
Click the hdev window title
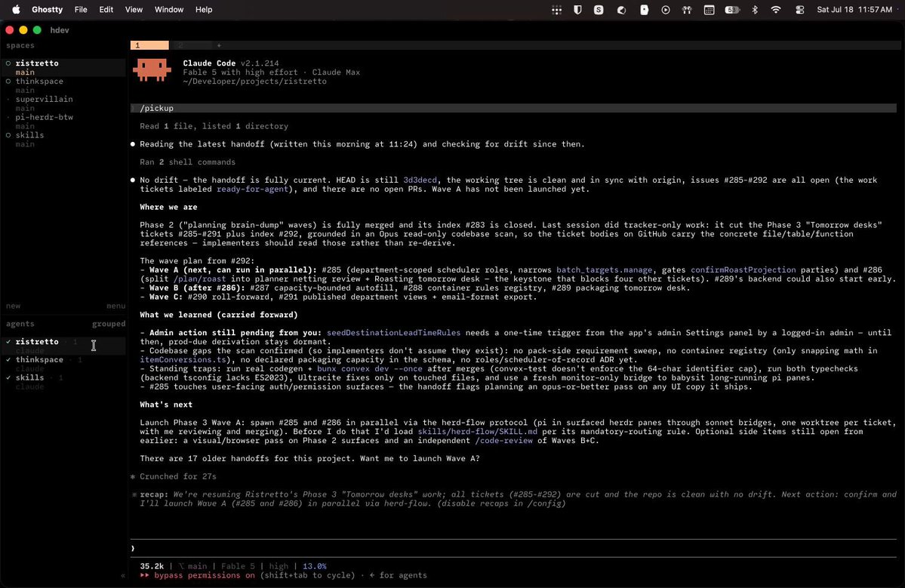(60, 30)
